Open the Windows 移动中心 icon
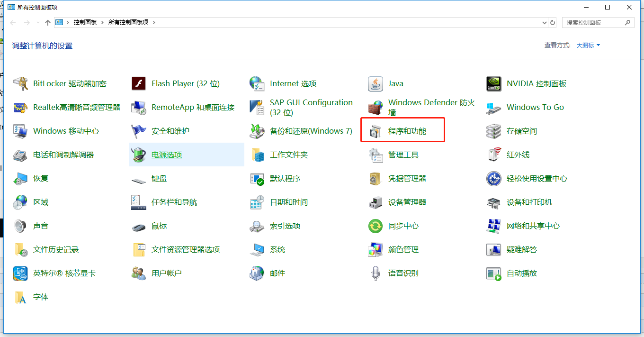 coord(20,131)
